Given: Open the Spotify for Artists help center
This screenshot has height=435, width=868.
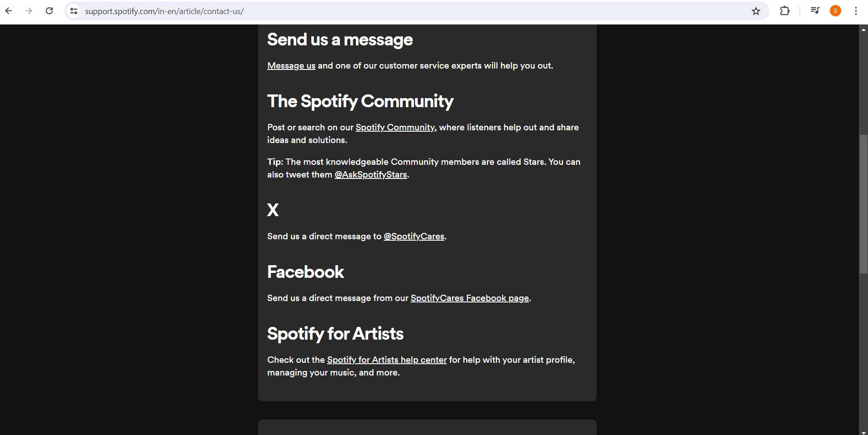Looking at the screenshot, I should [x=387, y=360].
